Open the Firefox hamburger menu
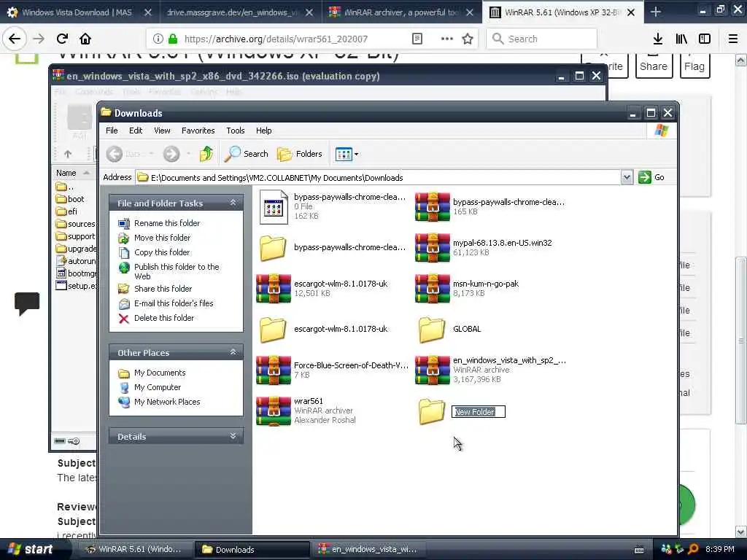Viewport: 747px width, 560px height. tap(733, 39)
